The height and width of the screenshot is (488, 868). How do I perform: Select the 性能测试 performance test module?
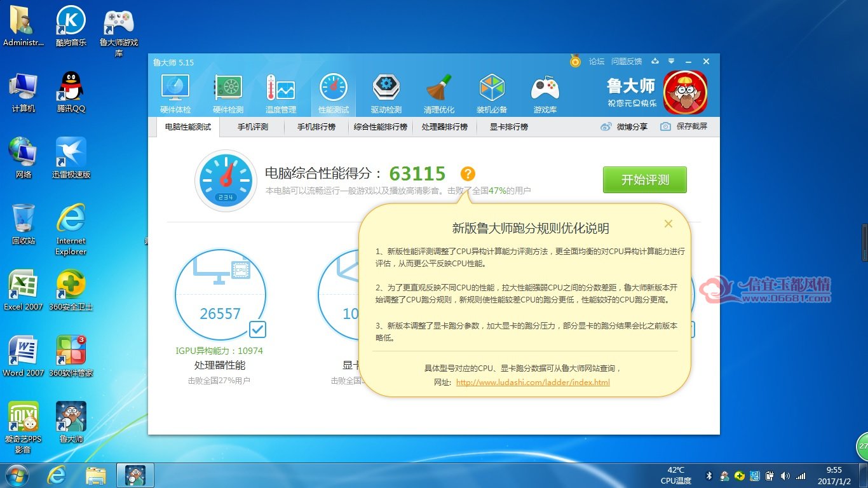click(334, 94)
